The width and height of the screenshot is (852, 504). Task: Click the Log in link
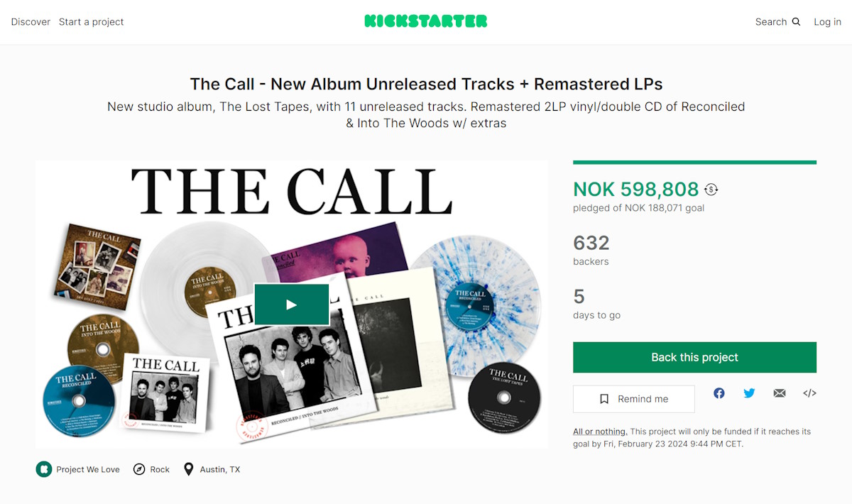click(x=827, y=22)
